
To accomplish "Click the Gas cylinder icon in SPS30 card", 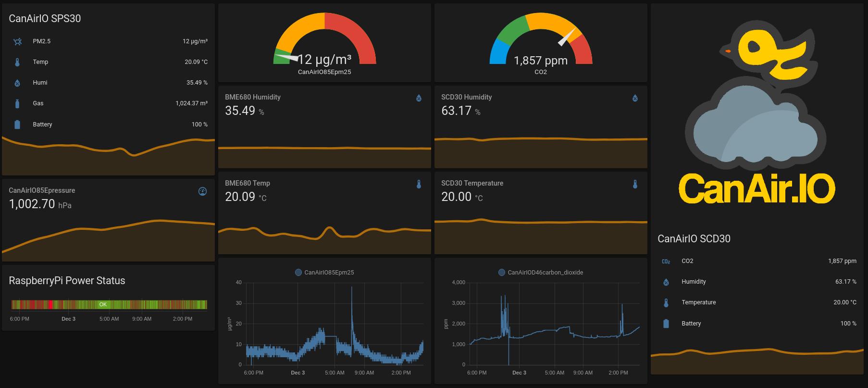I will (17, 103).
